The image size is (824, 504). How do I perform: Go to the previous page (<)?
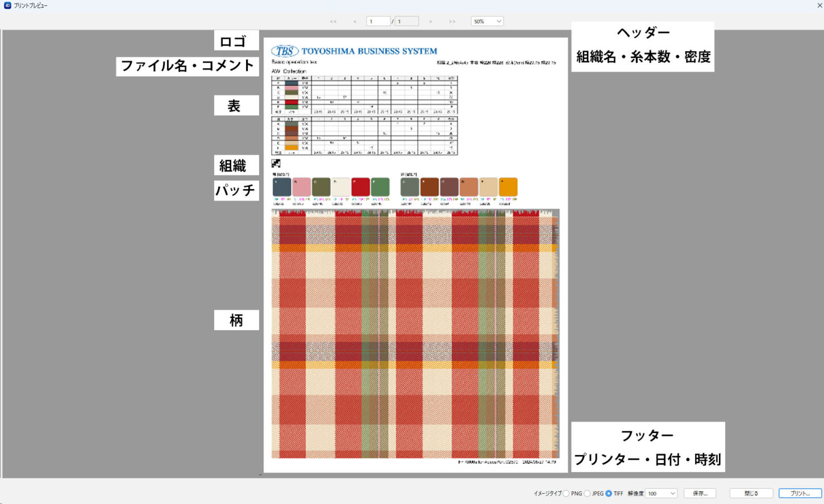[355, 22]
